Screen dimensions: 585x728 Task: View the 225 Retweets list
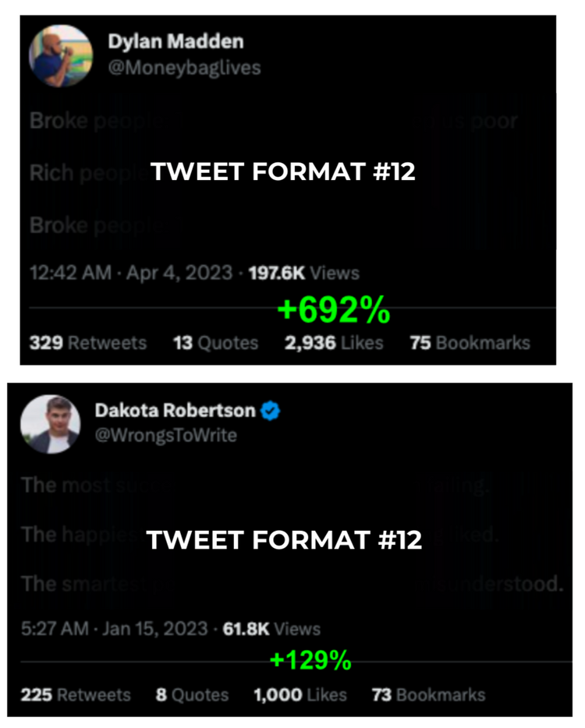[x=76, y=695]
